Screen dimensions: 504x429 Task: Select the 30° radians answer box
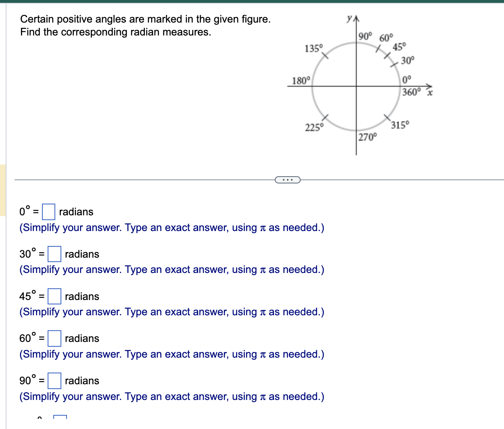pyautogui.click(x=54, y=253)
